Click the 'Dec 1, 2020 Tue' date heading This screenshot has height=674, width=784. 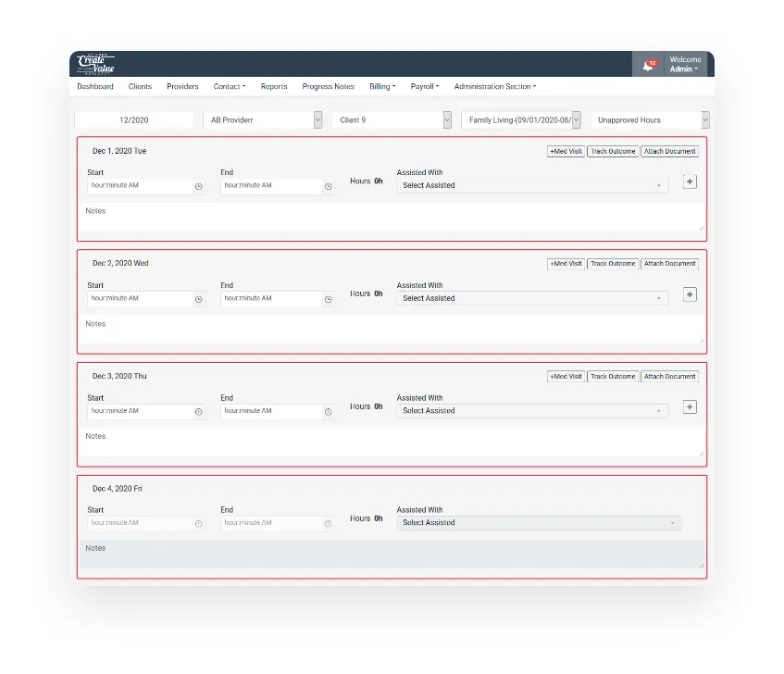119,151
